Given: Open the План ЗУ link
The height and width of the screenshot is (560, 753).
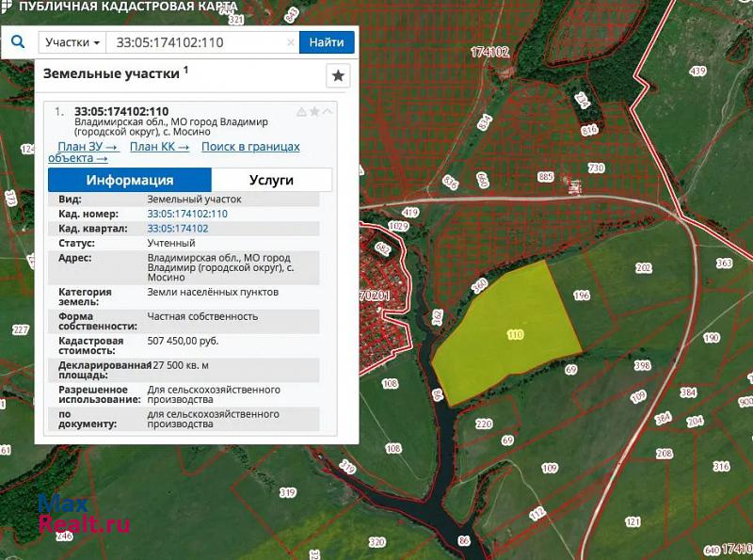Looking at the screenshot, I should pyautogui.click(x=88, y=147).
